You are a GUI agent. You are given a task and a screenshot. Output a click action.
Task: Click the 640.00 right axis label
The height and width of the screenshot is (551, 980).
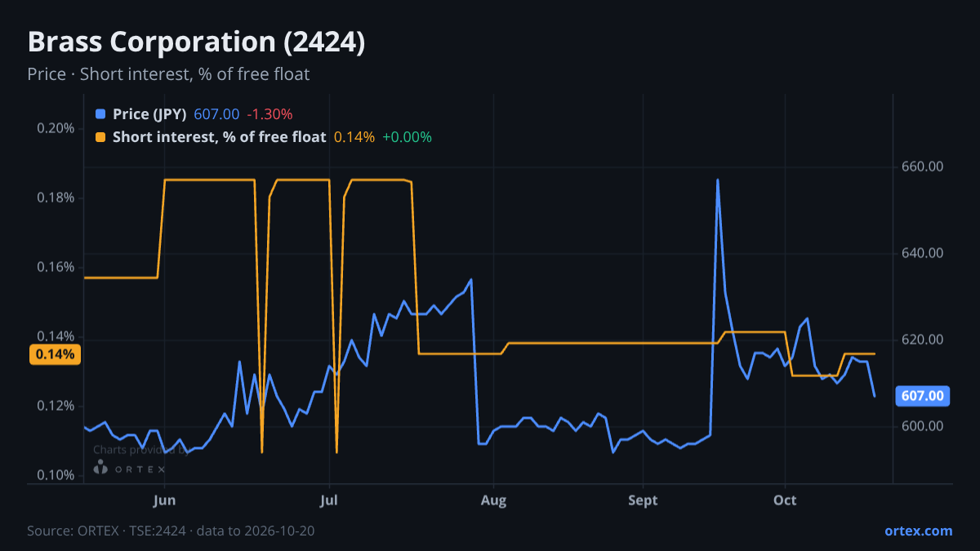[923, 253]
